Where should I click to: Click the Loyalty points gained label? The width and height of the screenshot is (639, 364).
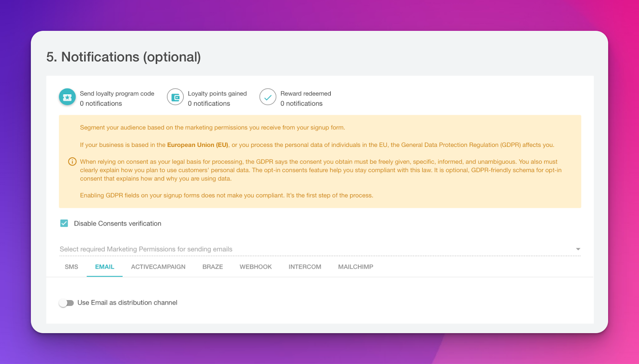coord(217,93)
